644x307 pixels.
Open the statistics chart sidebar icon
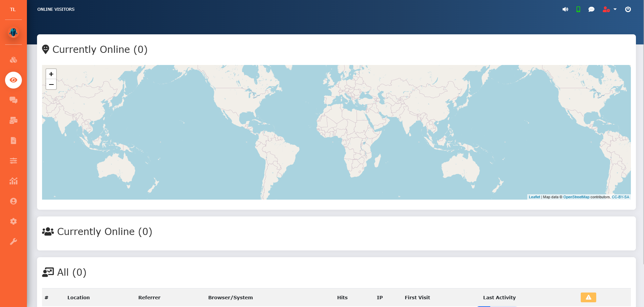point(13,181)
